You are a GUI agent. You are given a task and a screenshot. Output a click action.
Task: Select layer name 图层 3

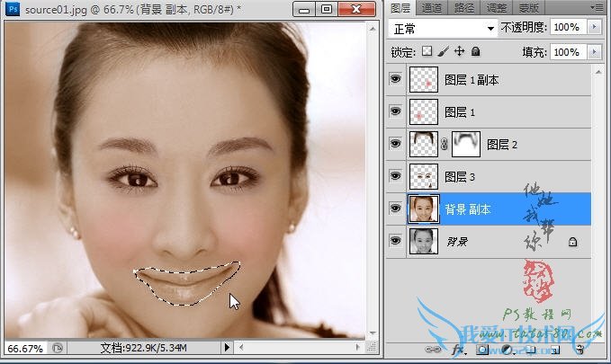click(x=460, y=177)
